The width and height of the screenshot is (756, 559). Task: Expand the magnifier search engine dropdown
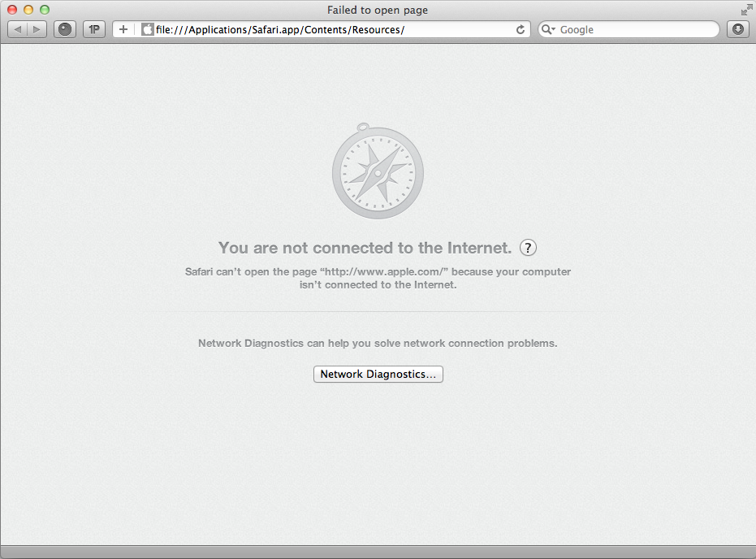coord(548,29)
